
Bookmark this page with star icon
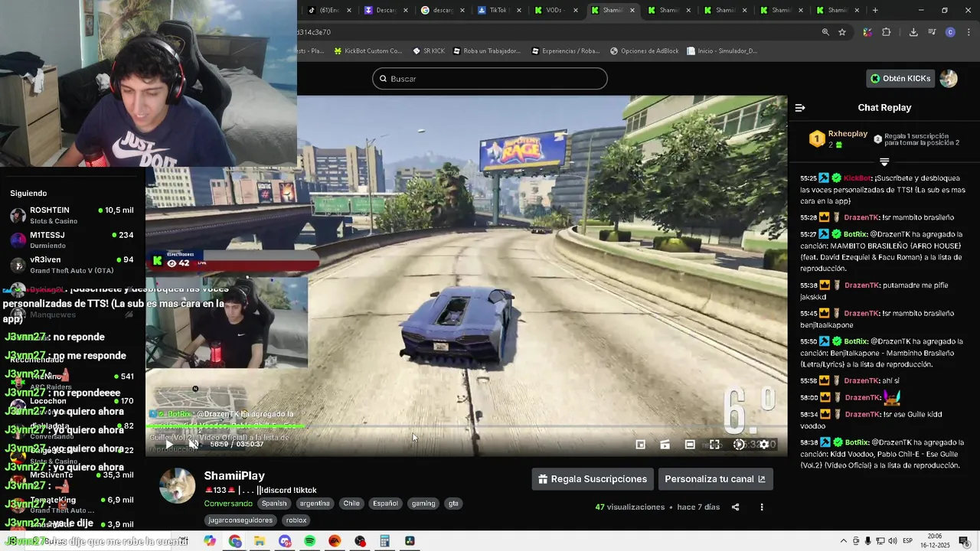click(x=842, y=32)
